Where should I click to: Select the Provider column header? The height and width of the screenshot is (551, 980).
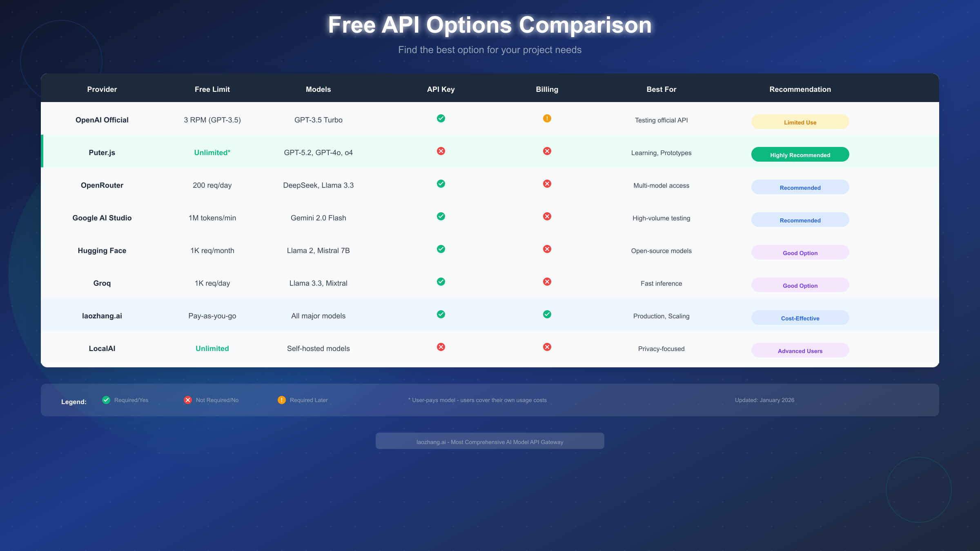point(102,89)
